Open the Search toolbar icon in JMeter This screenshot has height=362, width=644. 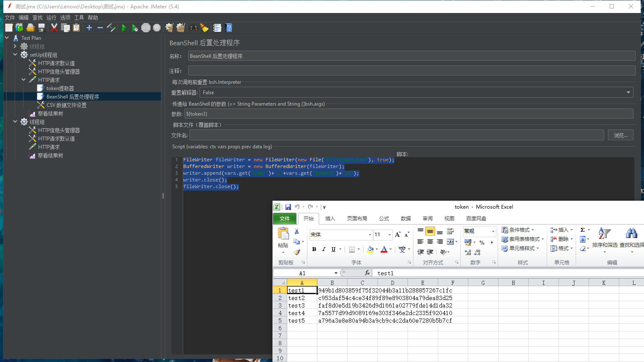click(193, 28)
